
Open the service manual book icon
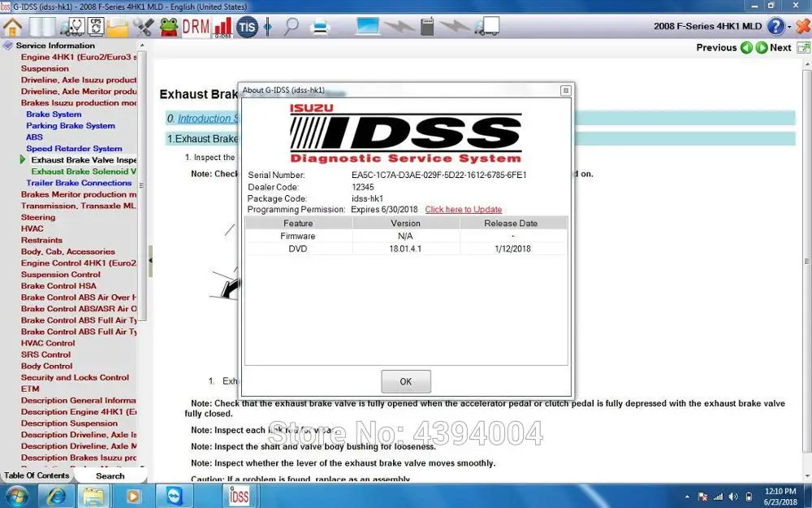(x=41, y=27)
